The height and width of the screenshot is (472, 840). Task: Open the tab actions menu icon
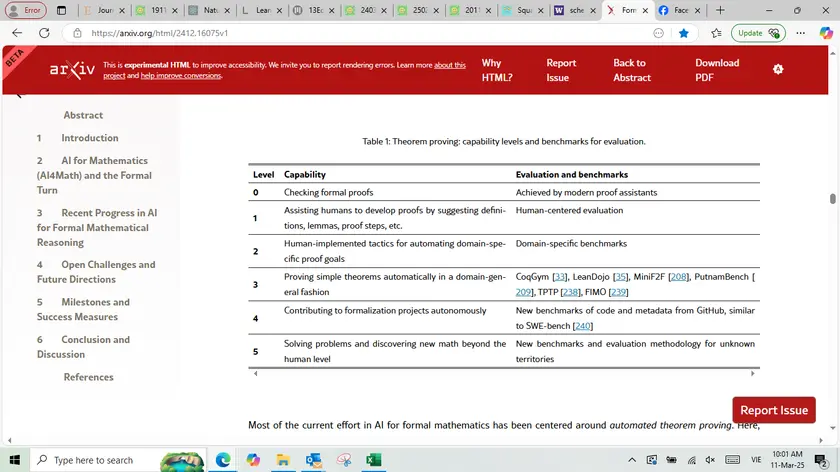(x=62, y=10)
